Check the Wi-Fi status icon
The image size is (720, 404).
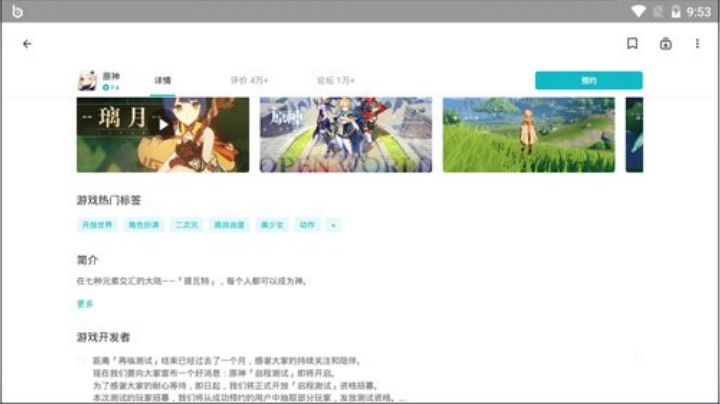[638, 11]
